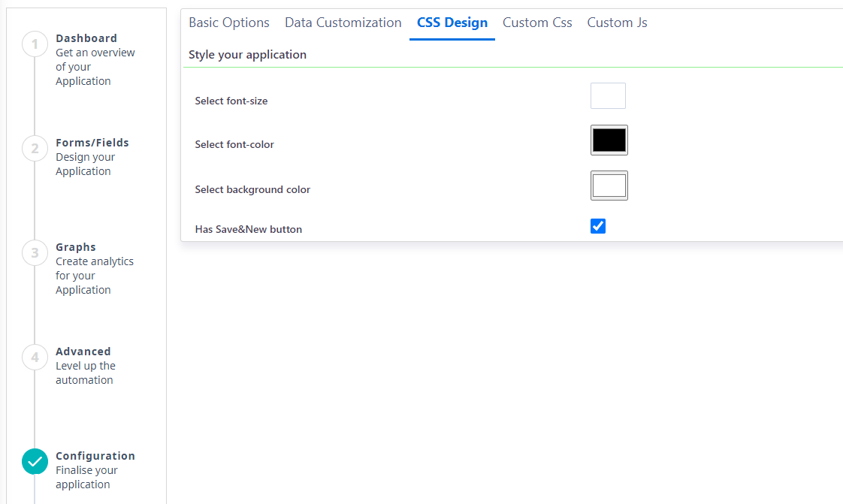Screen dimensions: 843x504
Task: Click the font-size input box
Action: (x=608, y=95)
